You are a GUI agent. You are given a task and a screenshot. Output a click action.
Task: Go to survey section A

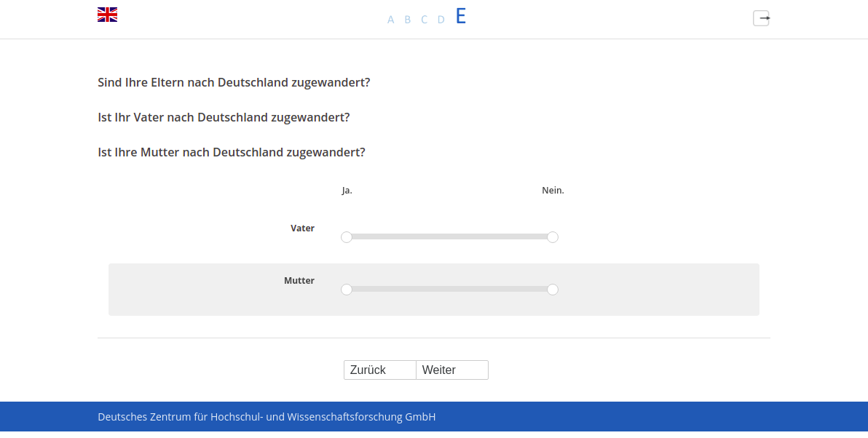click(x=391, y=20)
